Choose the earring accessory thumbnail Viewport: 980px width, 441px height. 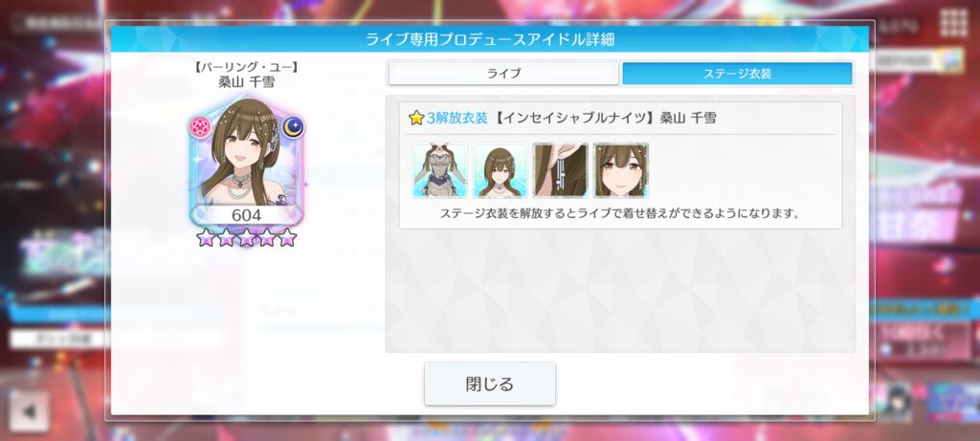point(560,170)
